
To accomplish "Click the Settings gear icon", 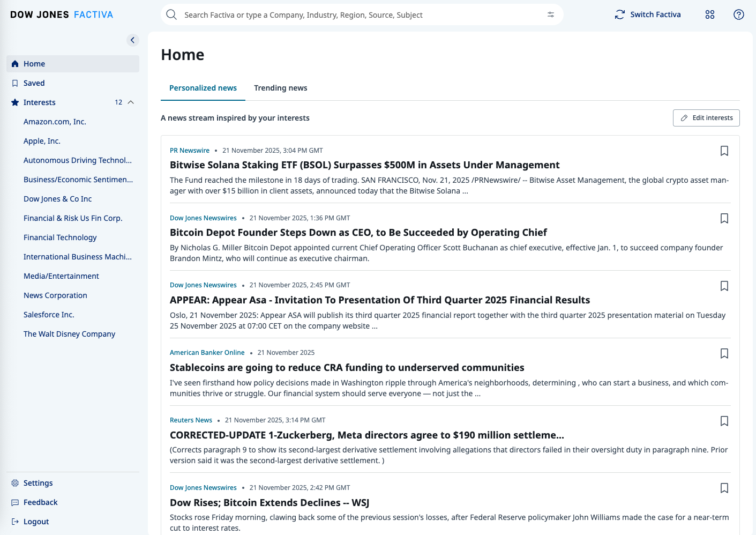I will tap(15, 483).
